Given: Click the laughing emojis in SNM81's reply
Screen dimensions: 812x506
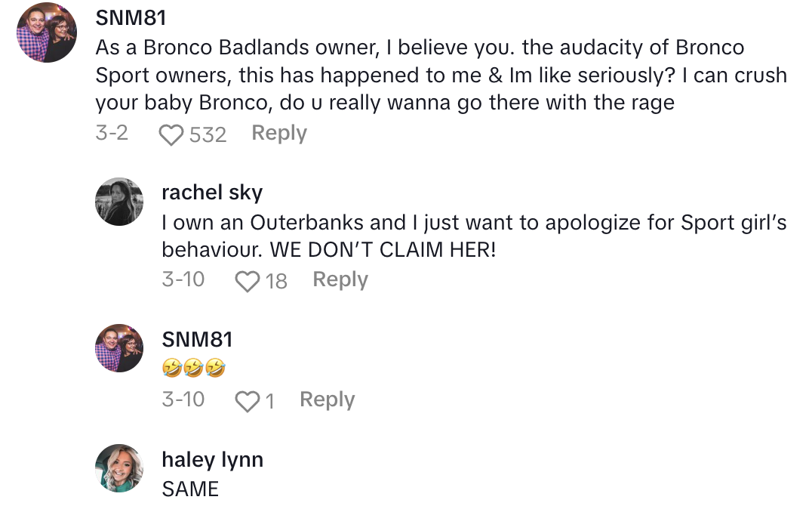Looking at the screenshot, I should pyautogui.click(x=194, y=369).
